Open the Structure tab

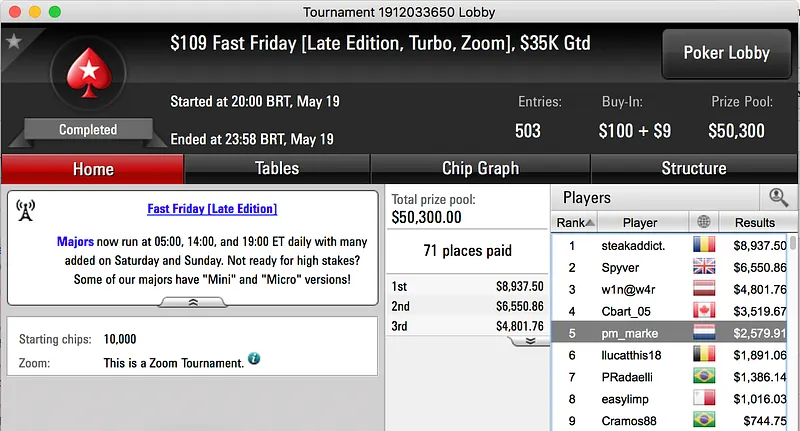(x=693, y=168)
